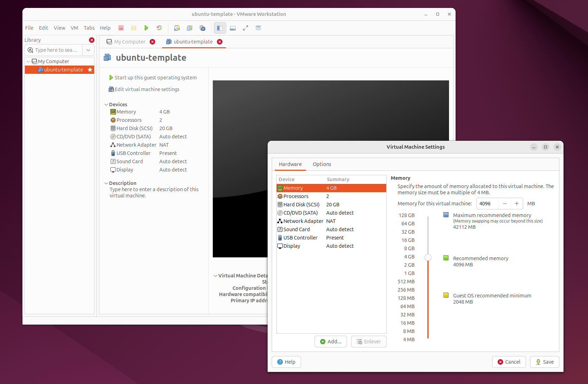Open the Help menu

pyautogui.click(x=105, y=28)
